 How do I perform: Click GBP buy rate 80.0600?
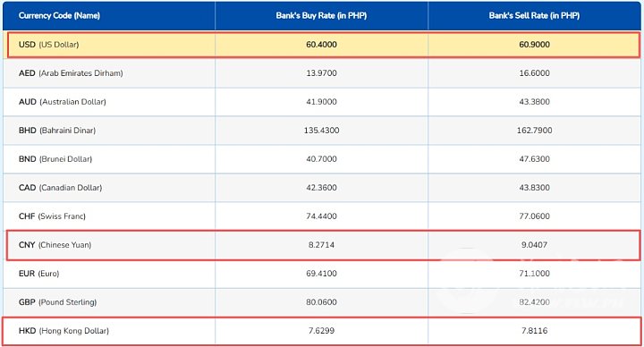[x=321, y=302]
